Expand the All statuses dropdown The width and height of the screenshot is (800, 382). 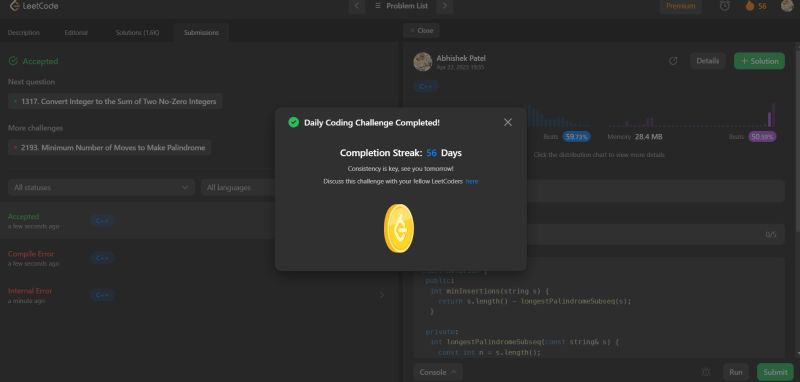point(101,187)
